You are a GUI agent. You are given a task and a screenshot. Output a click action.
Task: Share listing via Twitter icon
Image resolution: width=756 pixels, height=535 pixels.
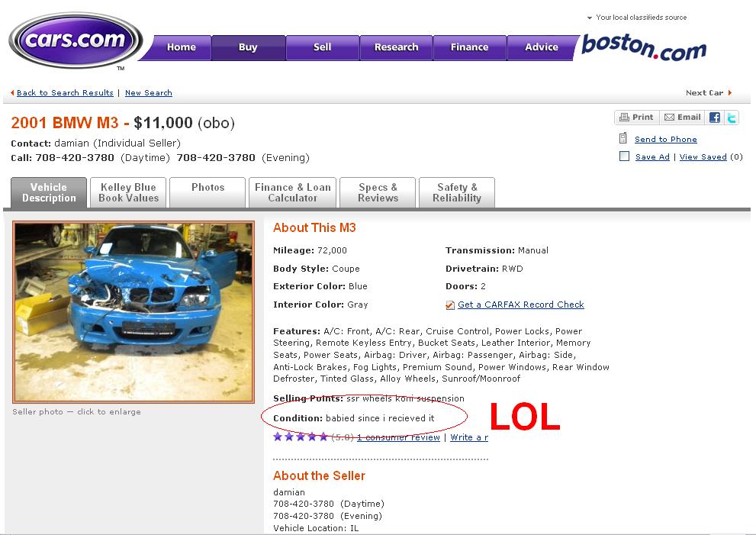coord(732,118)
